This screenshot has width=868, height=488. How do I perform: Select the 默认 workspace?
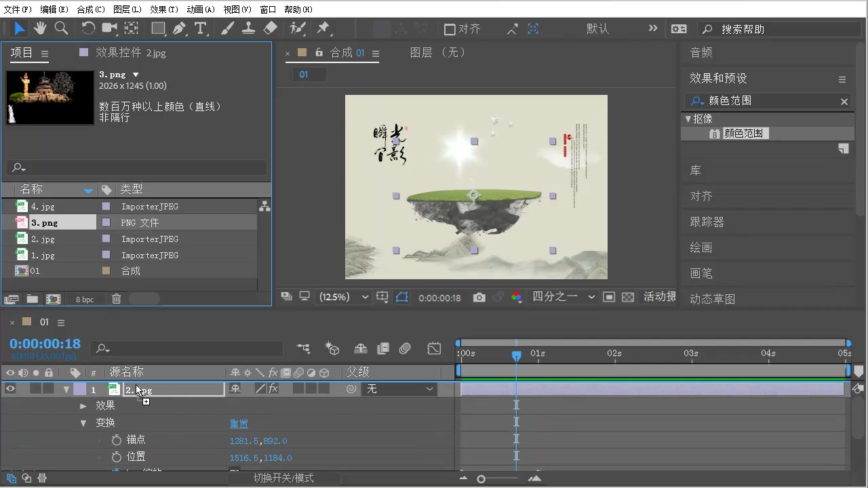tap(597, 28)
